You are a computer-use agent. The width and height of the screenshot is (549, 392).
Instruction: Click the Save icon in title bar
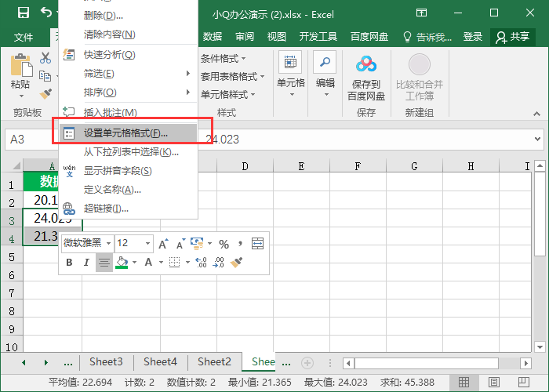pyautogui.click(x=24, y=13)
